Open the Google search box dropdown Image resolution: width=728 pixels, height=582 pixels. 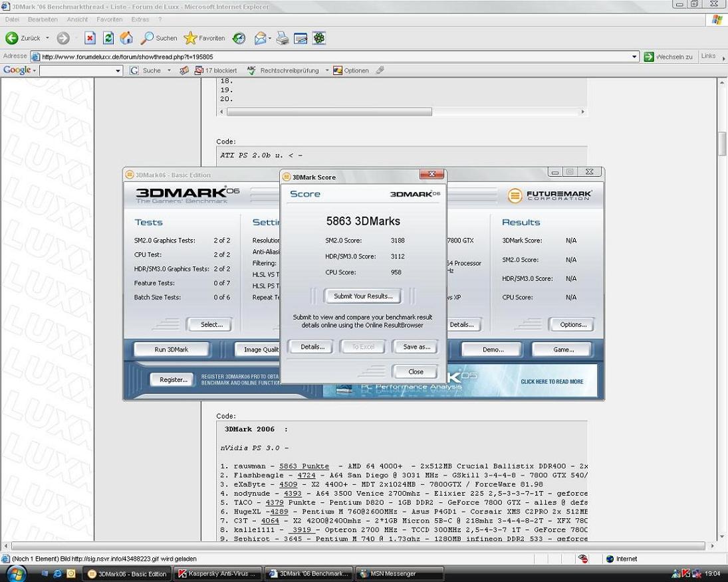118,70
